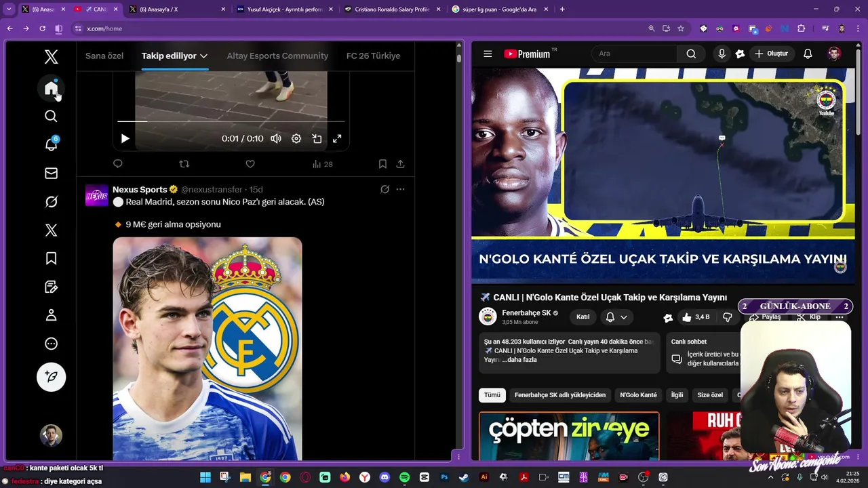Switch to Sana özel tab

[x=104, y=56]
